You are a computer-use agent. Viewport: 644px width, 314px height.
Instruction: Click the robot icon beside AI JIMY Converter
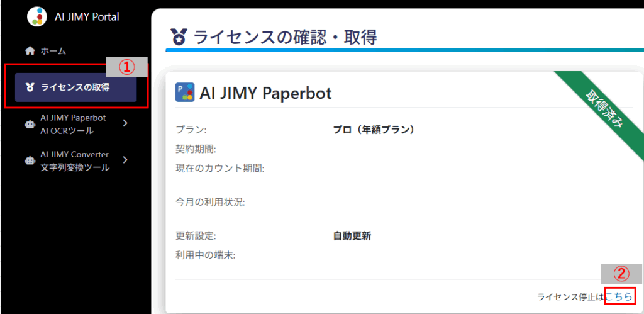(x=29, y=160)
